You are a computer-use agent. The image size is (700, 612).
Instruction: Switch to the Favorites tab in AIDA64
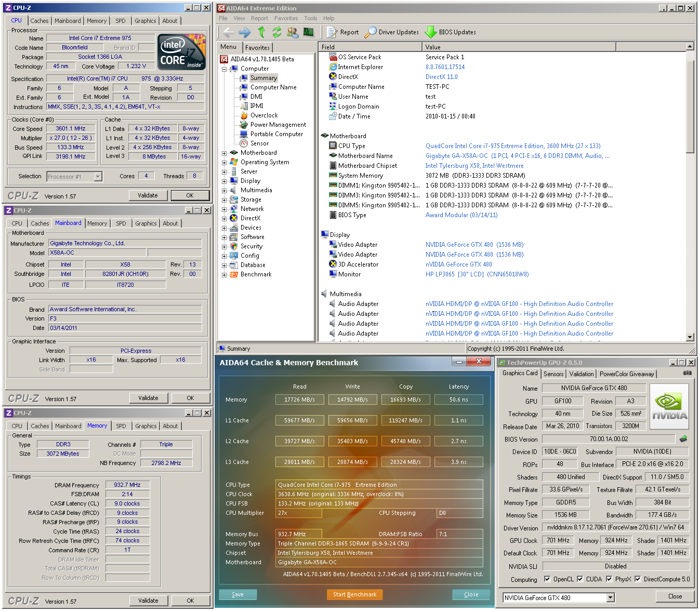pyautogui.click(x=258, y=48)
